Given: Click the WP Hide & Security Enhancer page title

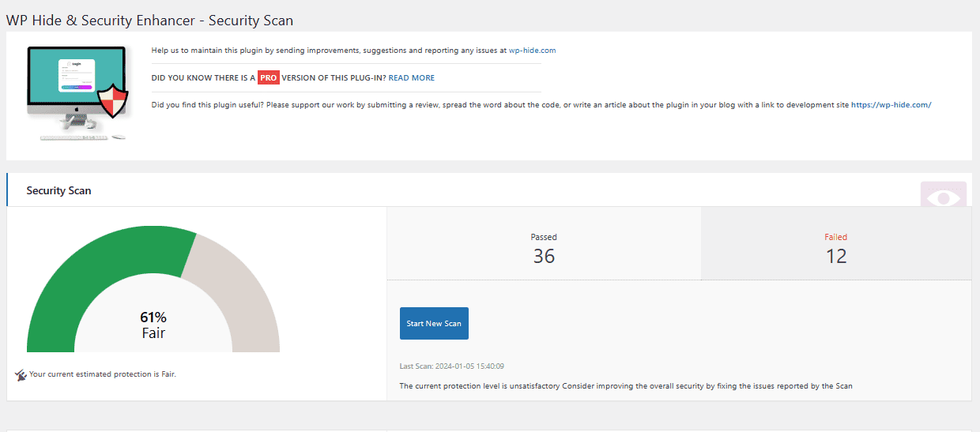Looking at the screenshot, I should click(x=149, y=20).
